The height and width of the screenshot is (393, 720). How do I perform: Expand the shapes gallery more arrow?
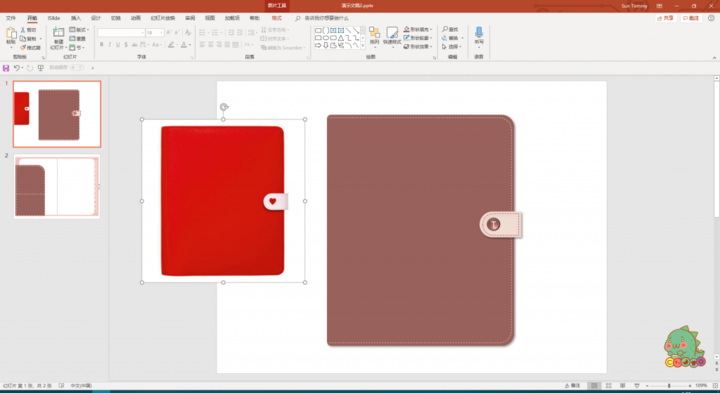click(x=363, y=46)
